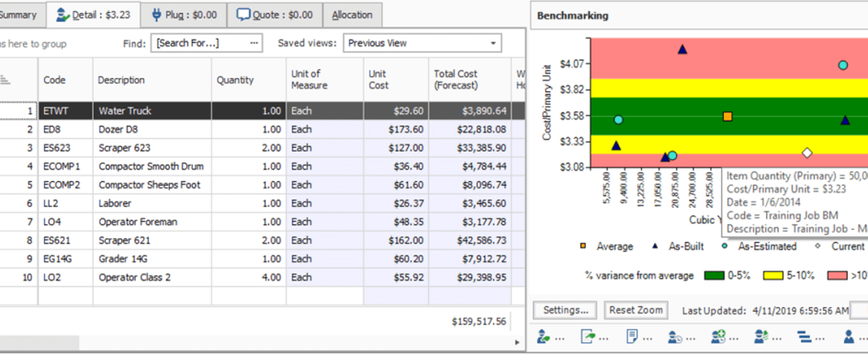The image size is (868, 355).
Task: Click the benchmarking Settings button
Action: [565, 310]
